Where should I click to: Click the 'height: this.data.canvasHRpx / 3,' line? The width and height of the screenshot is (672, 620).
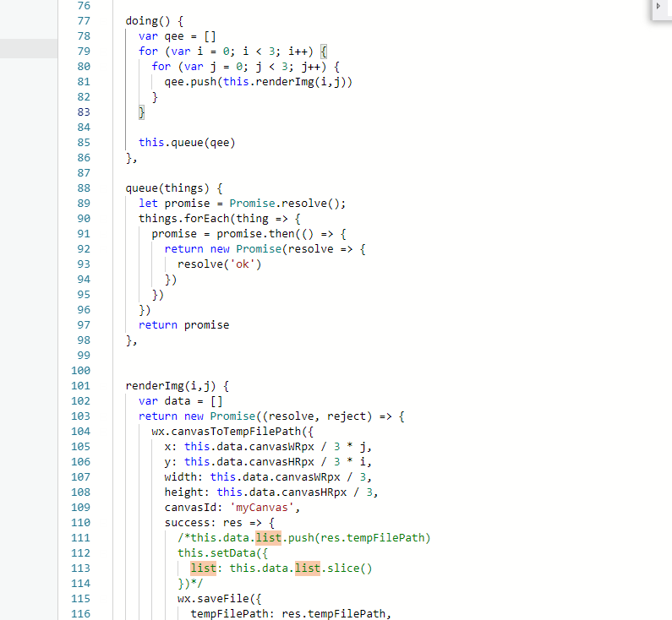[271, 492]
